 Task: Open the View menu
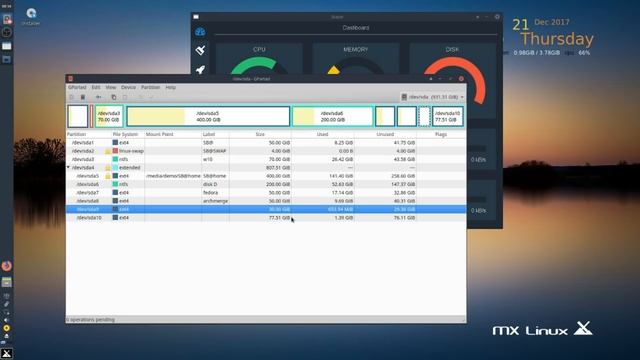(x=111, y=87)
